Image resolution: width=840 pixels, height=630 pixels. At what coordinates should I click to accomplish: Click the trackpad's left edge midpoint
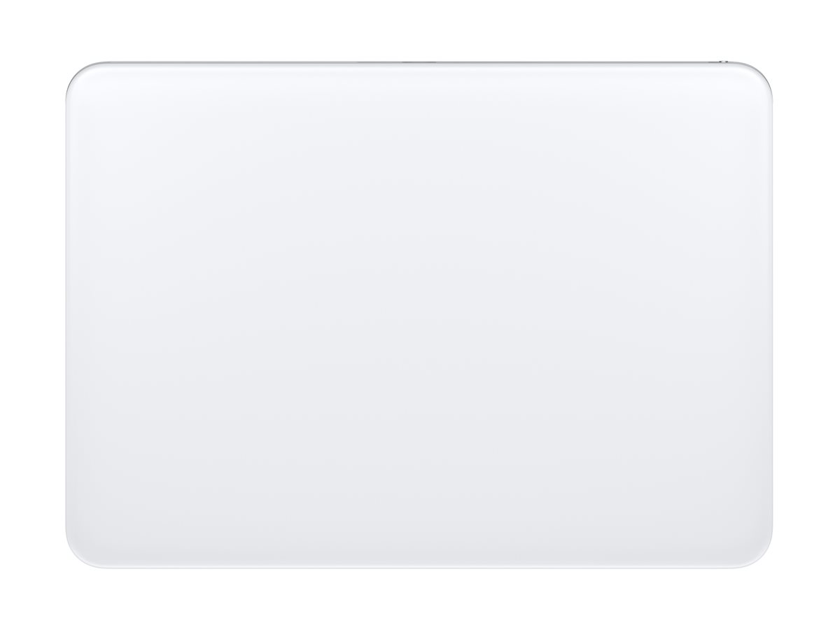pyautogui.click(x=67, y=315)
